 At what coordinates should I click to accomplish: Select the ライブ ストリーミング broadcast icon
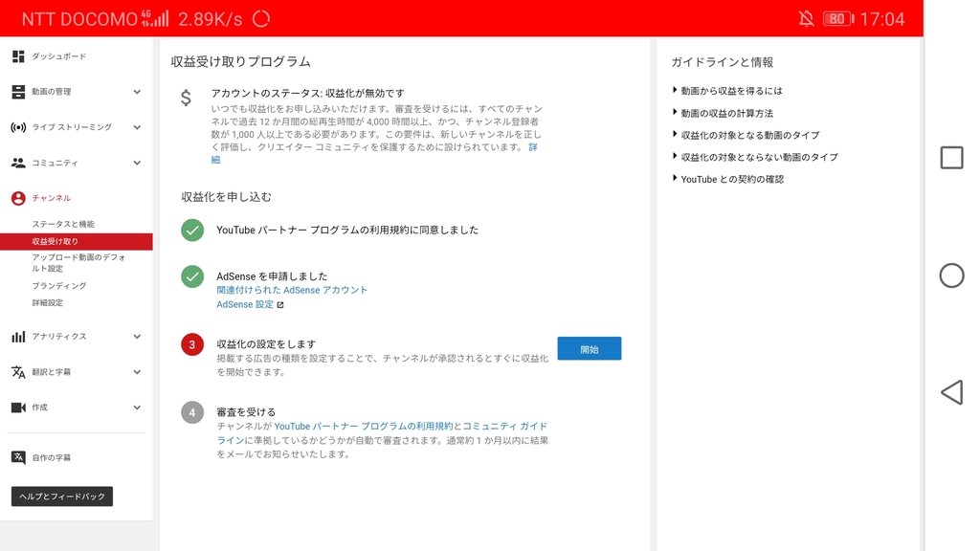(x=18, y=127)
